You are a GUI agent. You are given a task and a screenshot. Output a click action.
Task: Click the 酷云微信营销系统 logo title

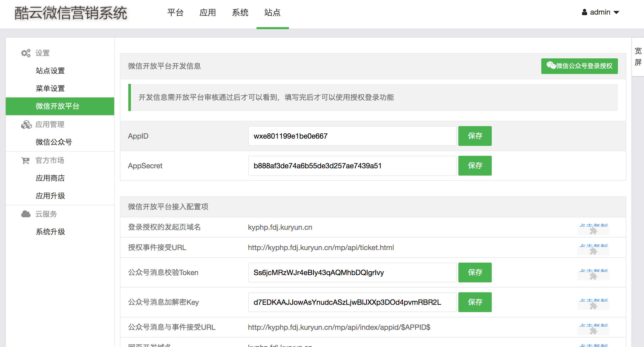point(71,13)
